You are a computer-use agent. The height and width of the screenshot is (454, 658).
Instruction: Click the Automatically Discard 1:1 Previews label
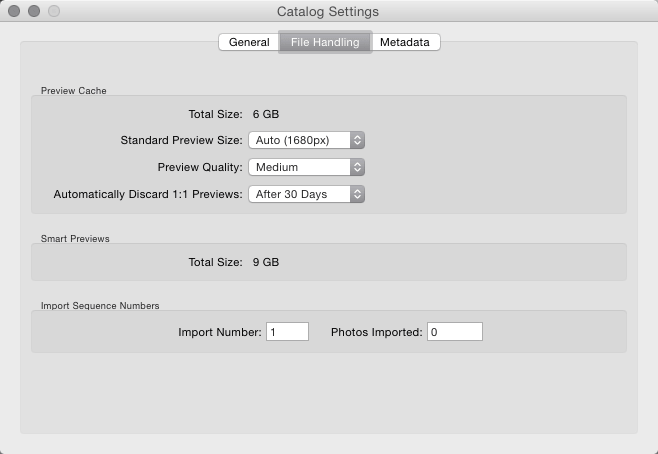(148, 194)
